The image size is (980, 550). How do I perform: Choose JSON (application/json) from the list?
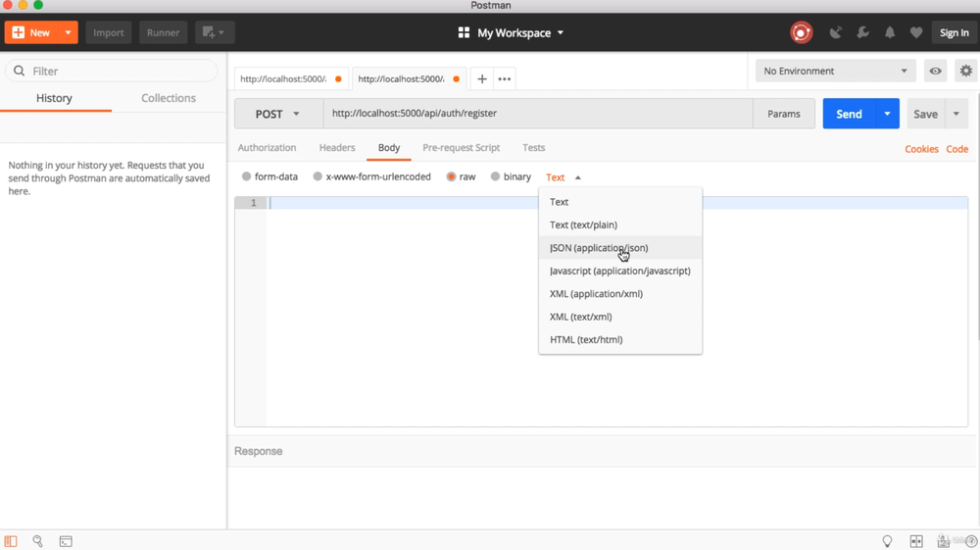(599, 248)
